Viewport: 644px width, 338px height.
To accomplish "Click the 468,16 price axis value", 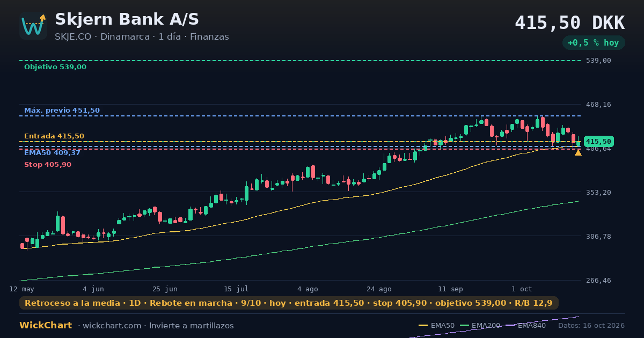I will [x=598, y=105].
